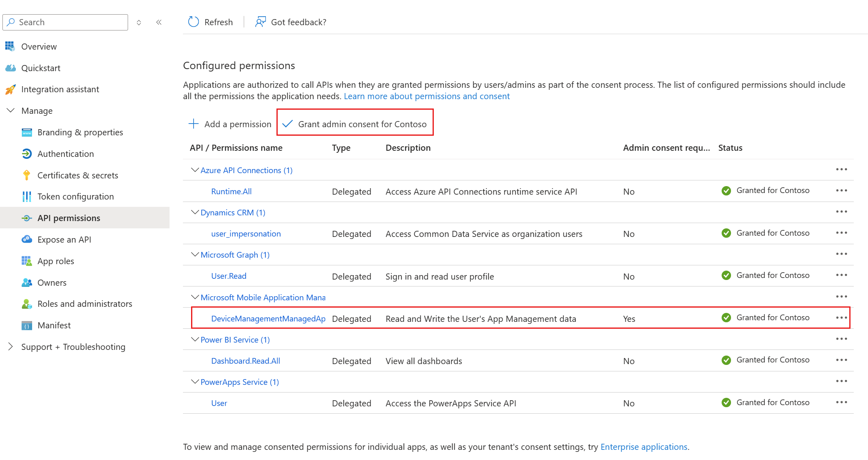
Task: Open more options for Runtime.All row
Action: 841,191
